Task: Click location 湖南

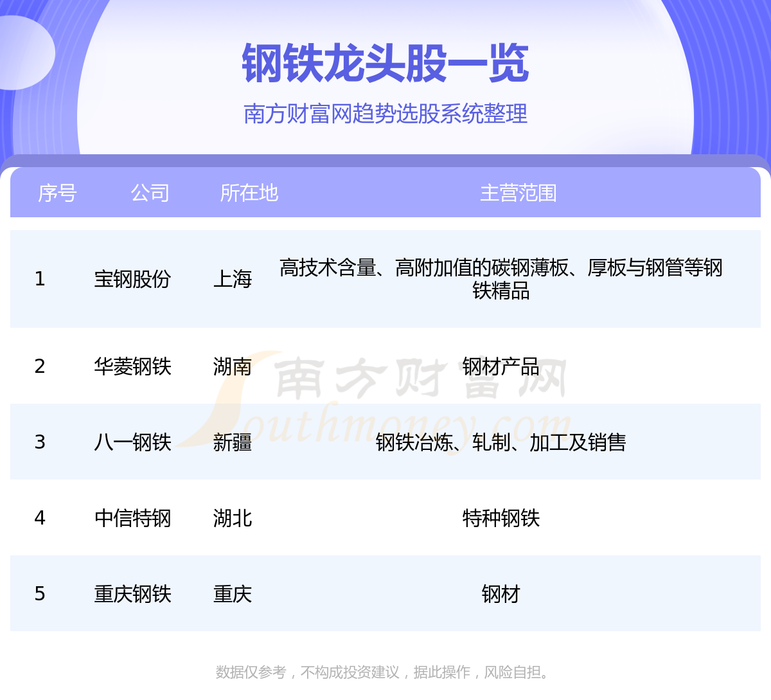Action: [233, 366]
